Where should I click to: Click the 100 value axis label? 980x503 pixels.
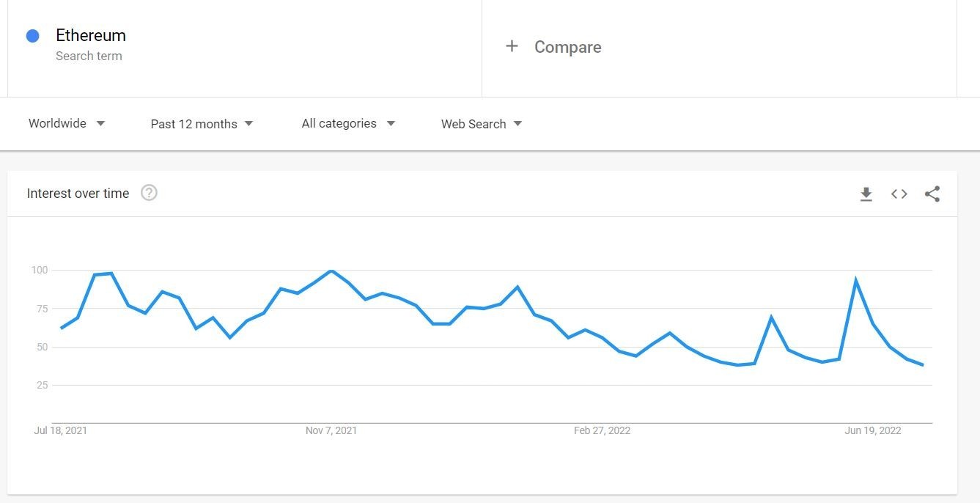tap(39, 270)
